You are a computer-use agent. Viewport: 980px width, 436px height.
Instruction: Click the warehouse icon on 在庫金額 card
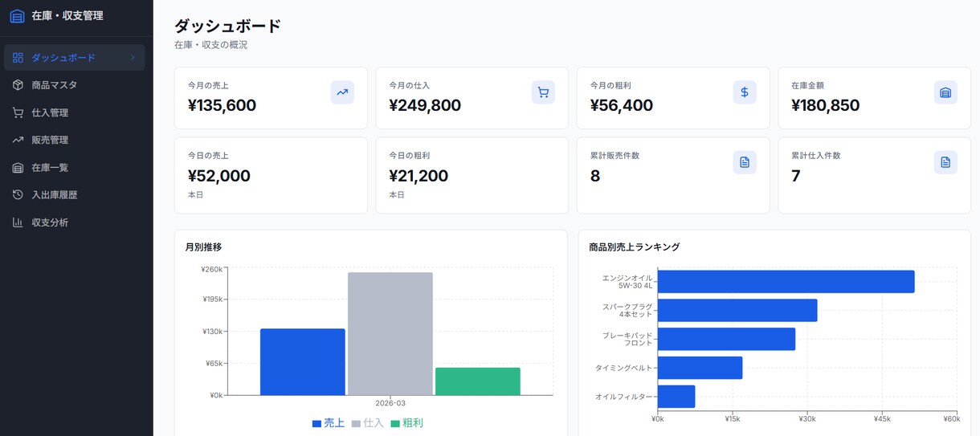(x=945, y=92)
